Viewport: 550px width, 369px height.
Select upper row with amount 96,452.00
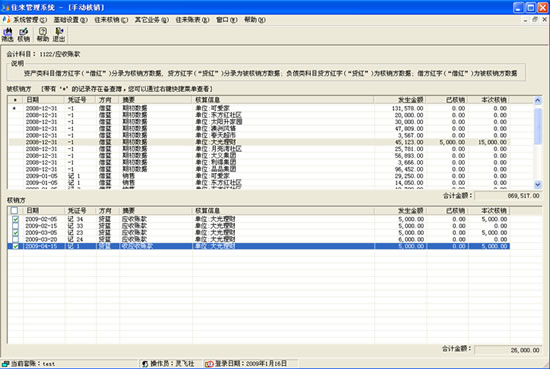point(259,169)
